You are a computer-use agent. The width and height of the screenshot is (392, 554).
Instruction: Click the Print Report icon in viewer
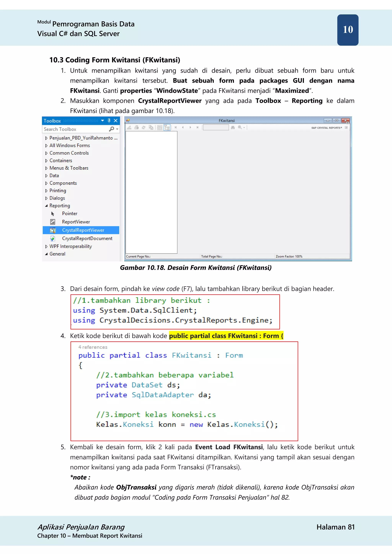click(136, 127)
